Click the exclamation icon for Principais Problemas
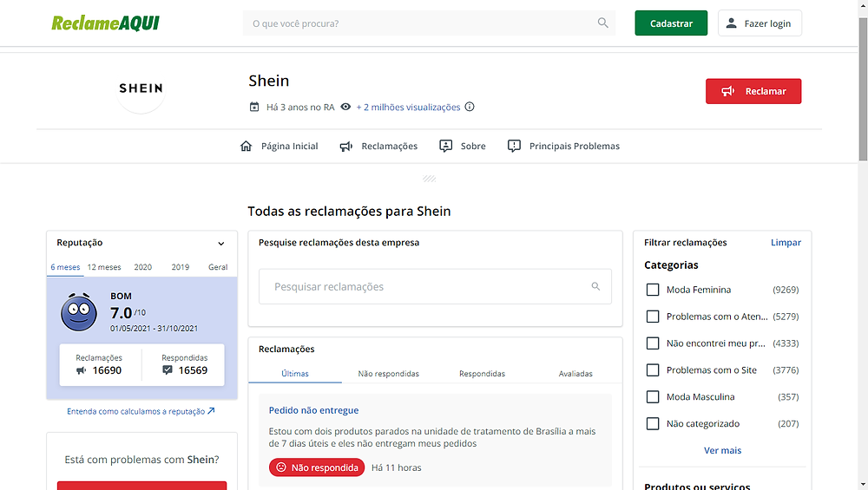868x490 pixels. pyautogui.click(x=514, y=146)
